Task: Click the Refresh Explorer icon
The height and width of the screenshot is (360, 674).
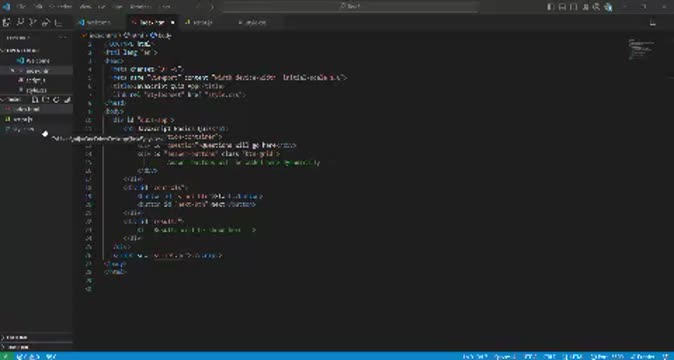Action: 56,100
